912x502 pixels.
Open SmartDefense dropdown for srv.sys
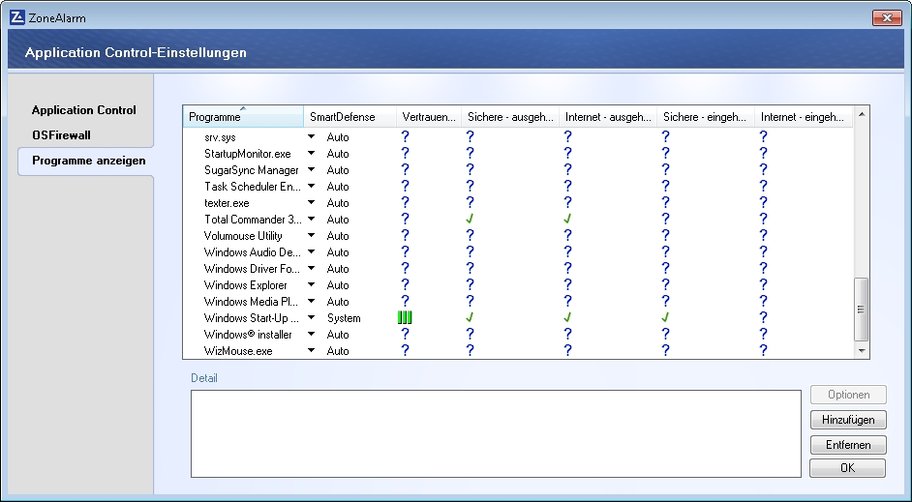coord(311,137)
